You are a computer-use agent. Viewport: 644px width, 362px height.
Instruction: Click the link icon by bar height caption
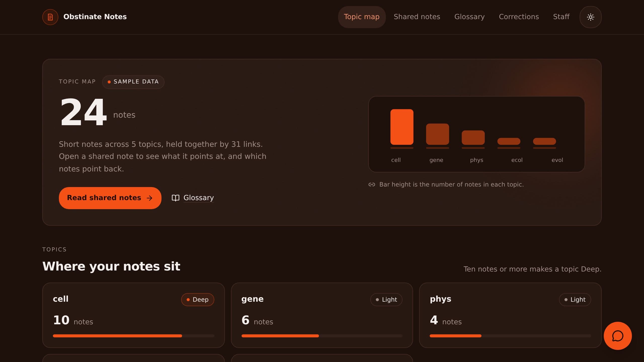click(372, 185)
